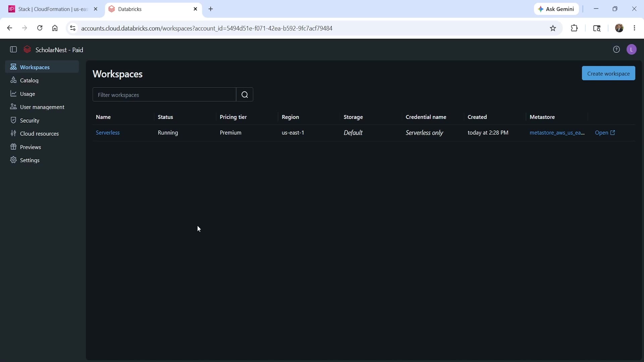Click the Status column header
Screen dimensions: 644x362
pyautogui.click(x=165, y=117)
